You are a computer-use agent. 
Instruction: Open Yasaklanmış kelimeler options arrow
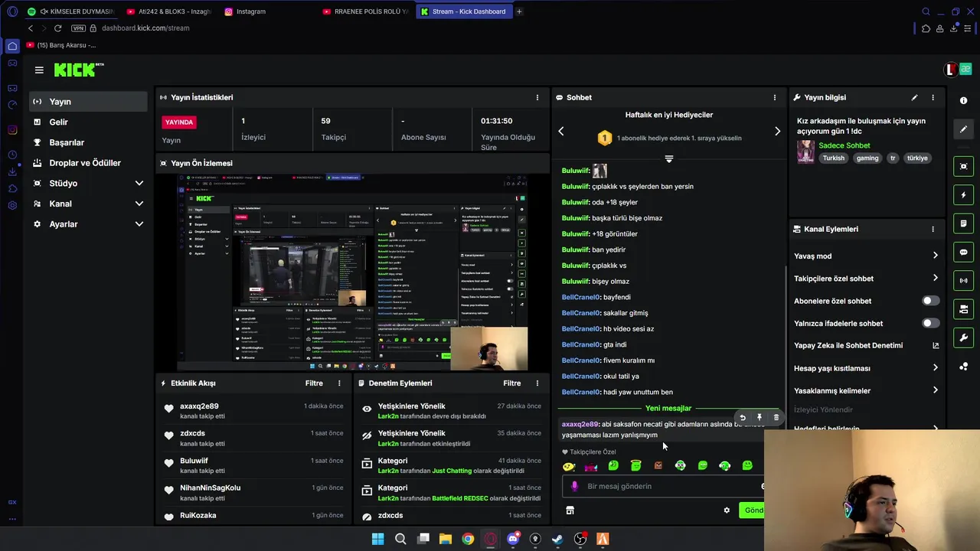coord(935,390)
